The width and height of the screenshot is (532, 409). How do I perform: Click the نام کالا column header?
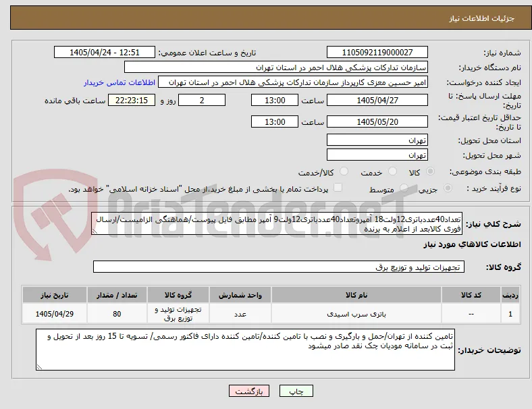[356, 295]
